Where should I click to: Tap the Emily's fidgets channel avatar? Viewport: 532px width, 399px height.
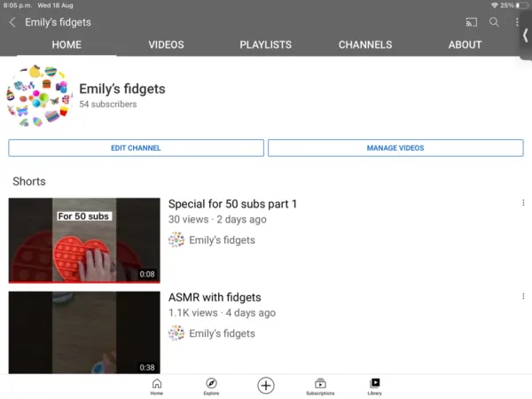[38, 96]
